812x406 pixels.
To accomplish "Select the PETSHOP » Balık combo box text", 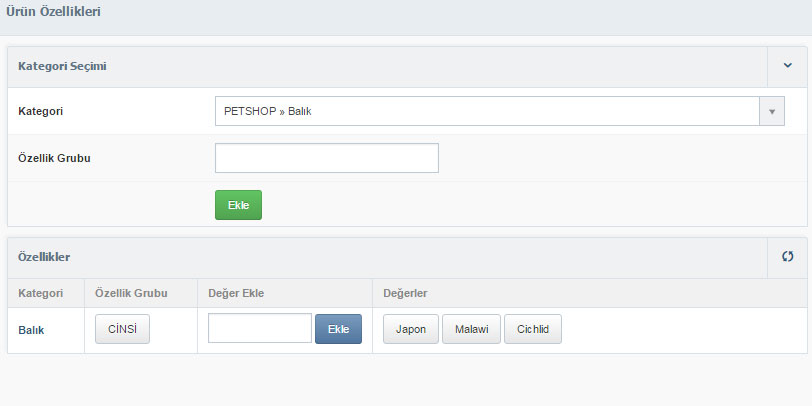I will click(267, 111).
